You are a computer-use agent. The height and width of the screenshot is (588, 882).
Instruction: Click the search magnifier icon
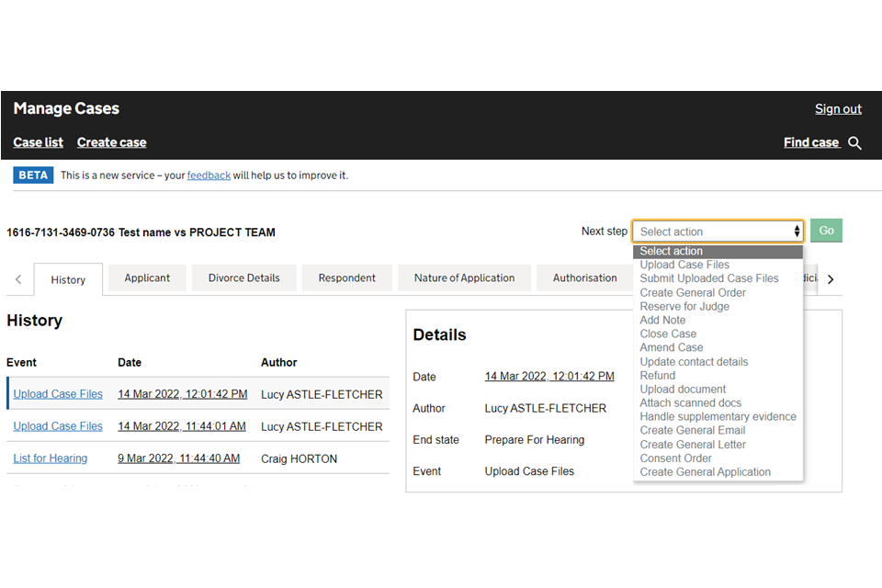point(855,143)
